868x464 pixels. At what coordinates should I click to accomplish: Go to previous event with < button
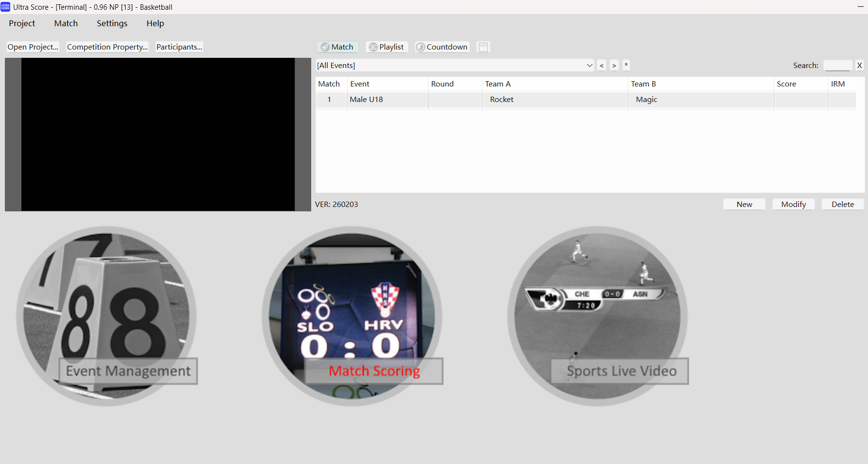click(x=602, y=66)
